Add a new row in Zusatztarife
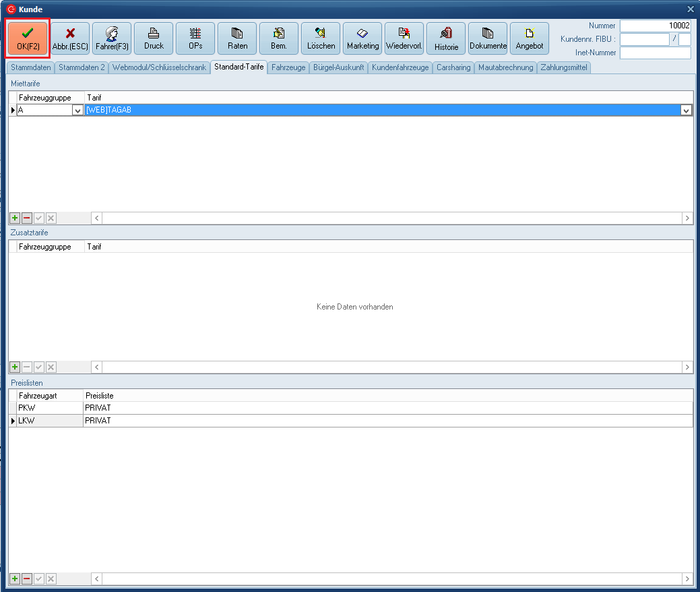This screenshot has width=700, height=592. 15,367
